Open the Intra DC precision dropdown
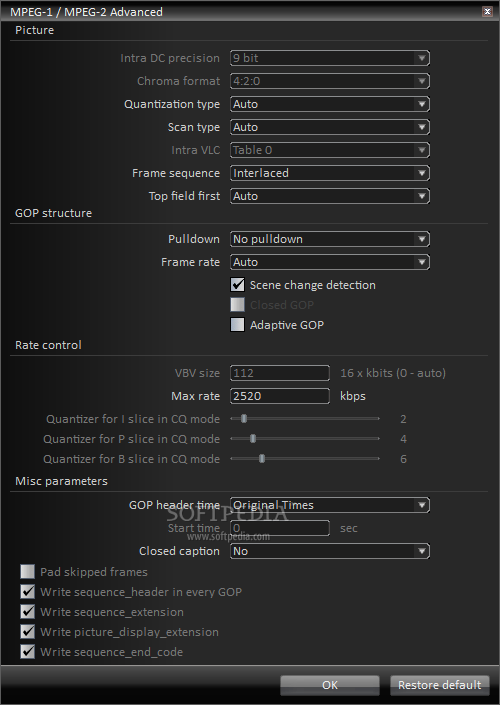Screen dimensions: 500x705 (330, 58)
